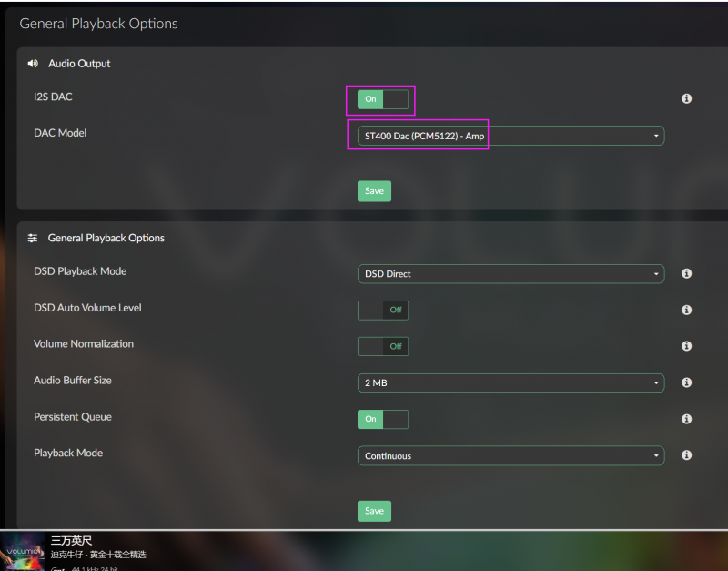Click the Persistent Queue label
This screenshot has width=728, height=571.
tap(73, 417)
